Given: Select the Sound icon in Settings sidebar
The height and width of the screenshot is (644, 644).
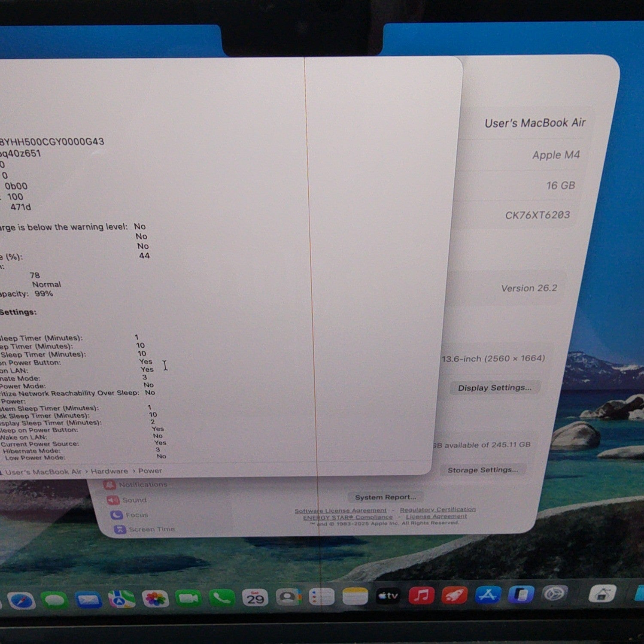Looking at the screenshot, I should pyautogui.click(x=112, y=500).
